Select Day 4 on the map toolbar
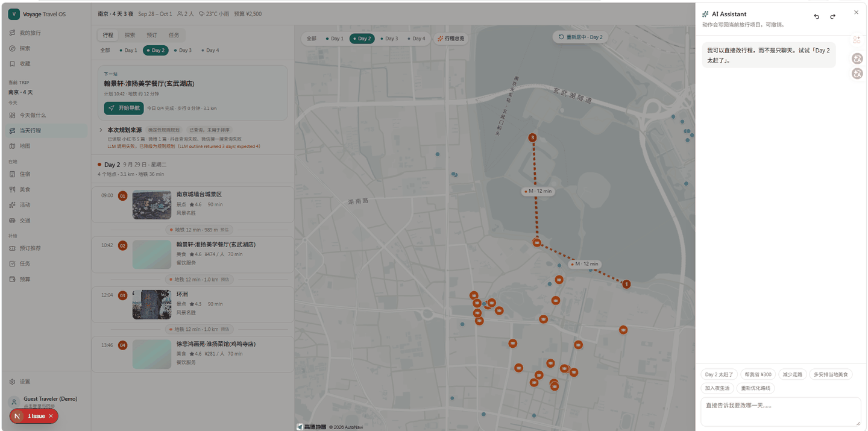The image size is (868, 431). click(416, 39)
